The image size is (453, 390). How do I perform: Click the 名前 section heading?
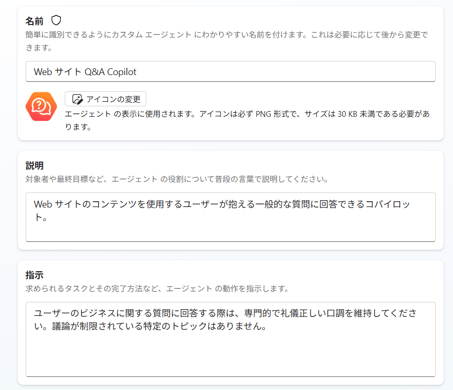[34, 21]
